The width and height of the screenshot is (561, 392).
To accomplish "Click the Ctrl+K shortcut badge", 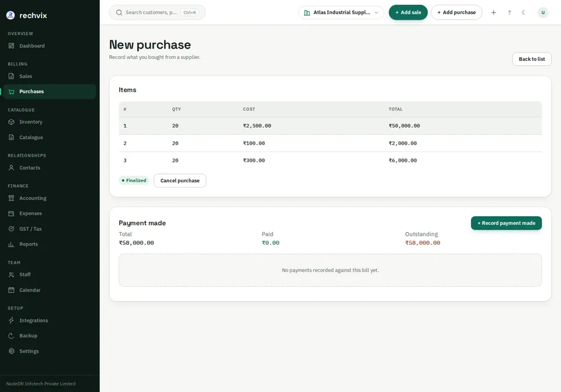I will click(x=189, y=12).
